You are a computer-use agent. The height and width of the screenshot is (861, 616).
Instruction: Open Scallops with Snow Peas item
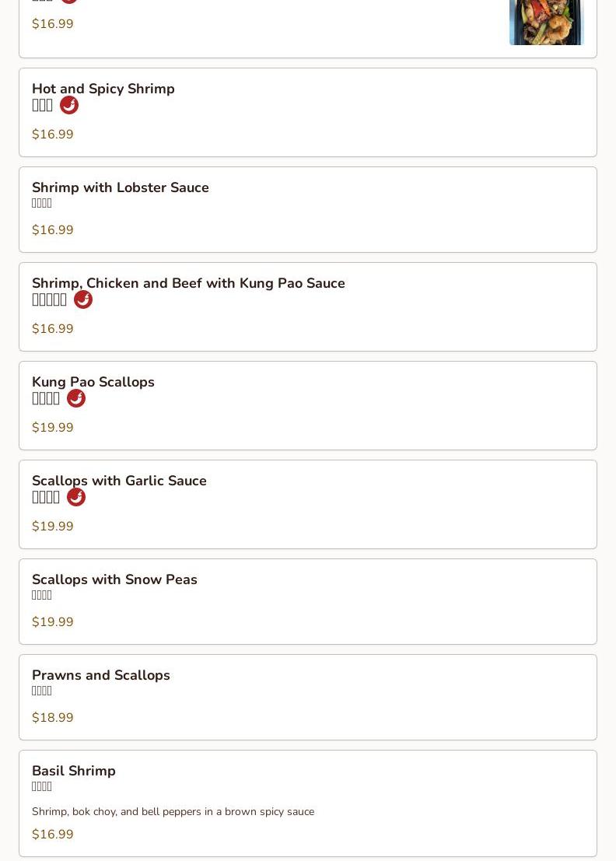(x=114, y=579)
